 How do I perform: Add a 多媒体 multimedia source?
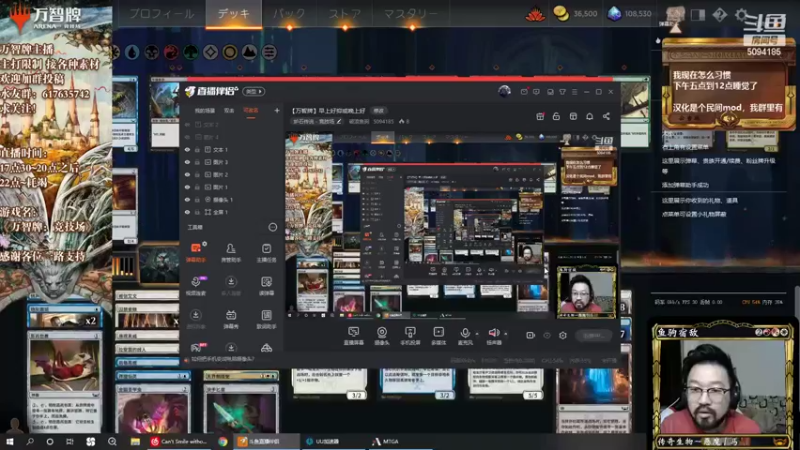pos(438,336)
